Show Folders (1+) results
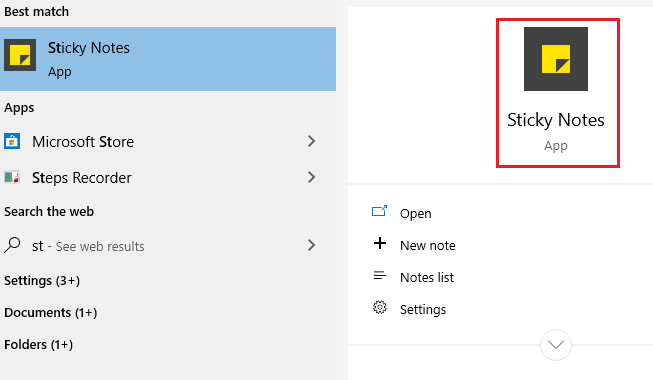Screen dimensions: 653x380 click(x=38, y=345)
